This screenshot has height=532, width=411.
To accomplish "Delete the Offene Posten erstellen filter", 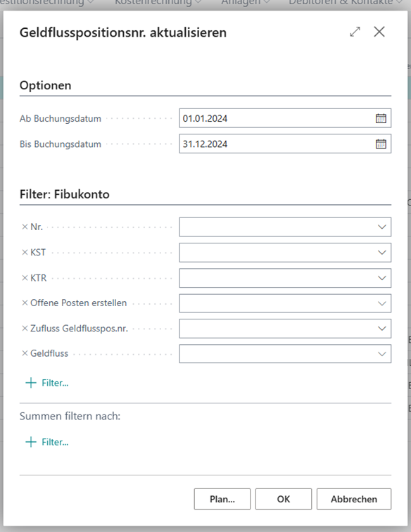I will (25, 303).
